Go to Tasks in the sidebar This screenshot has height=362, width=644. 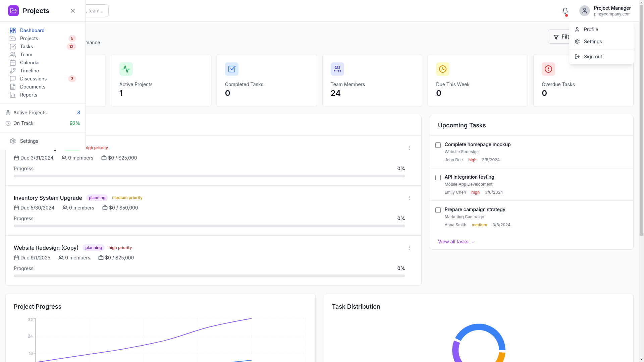pyautogui.click(x=43, y=47)
